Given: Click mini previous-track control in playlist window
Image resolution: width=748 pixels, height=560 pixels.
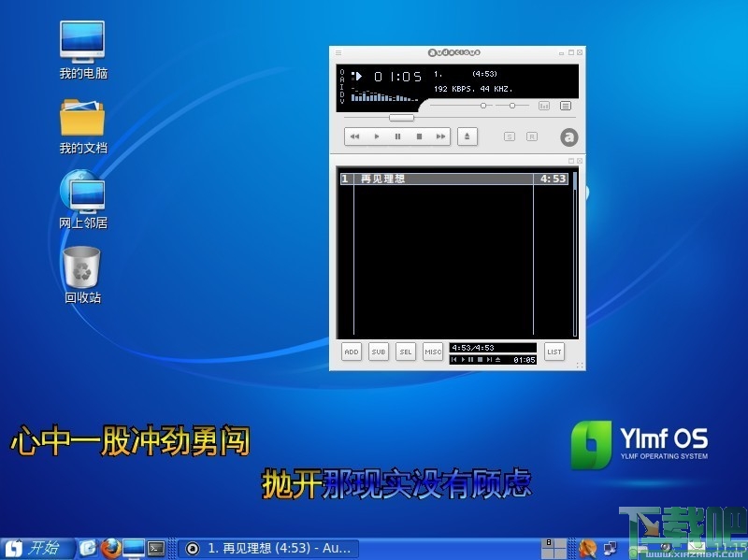Looking at the screenshot, I should click(x=454, y=360).
